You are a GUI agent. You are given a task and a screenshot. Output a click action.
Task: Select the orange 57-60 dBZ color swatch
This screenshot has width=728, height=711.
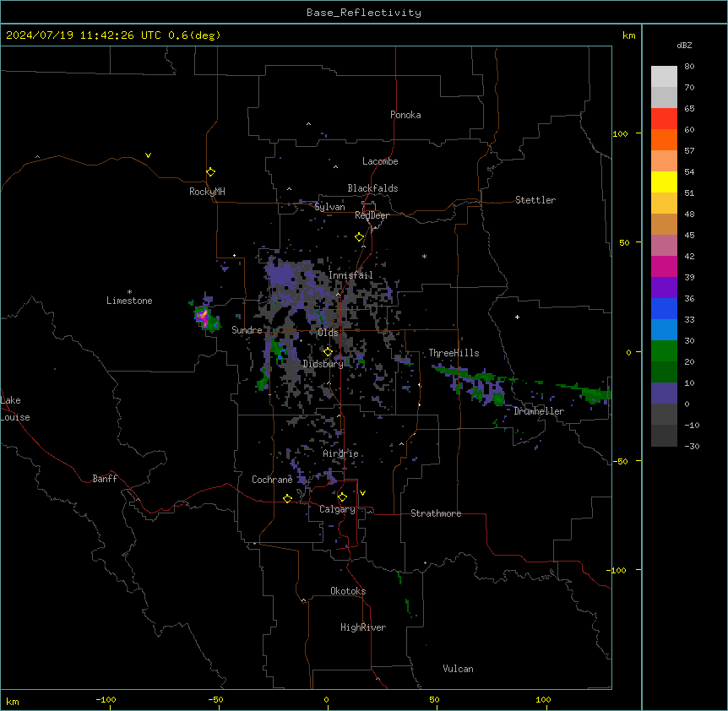coord(664,139)
